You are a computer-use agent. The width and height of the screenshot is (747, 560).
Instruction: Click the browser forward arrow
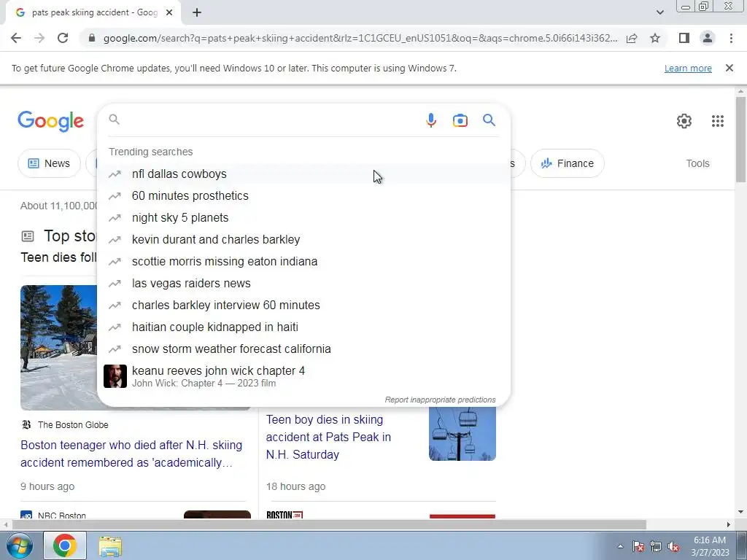(x=39, y=38)
